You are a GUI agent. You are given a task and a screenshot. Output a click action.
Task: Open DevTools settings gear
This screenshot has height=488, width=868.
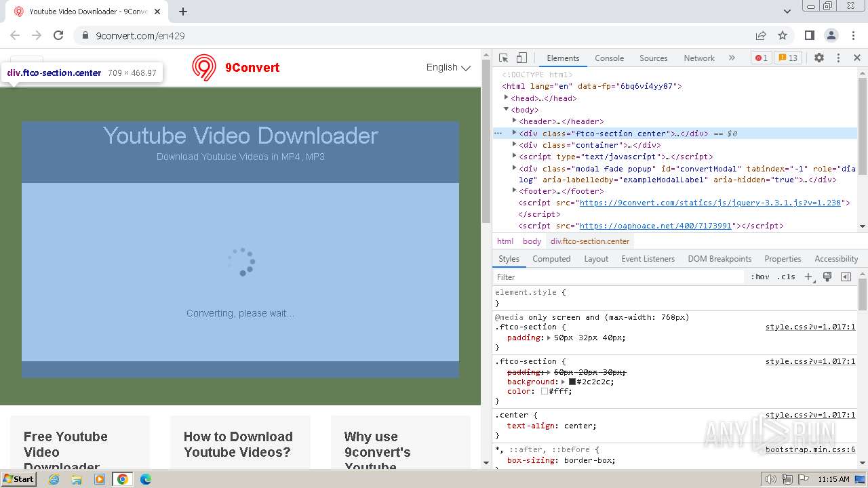(819, 58)
